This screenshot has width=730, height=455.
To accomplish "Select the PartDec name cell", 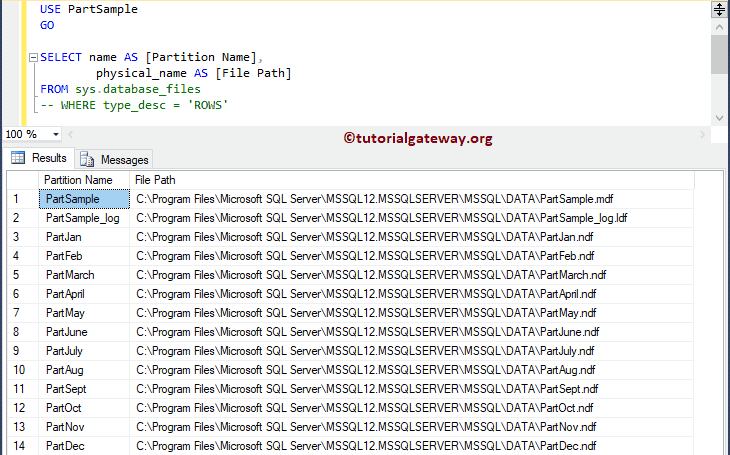I will click(84, 446).
